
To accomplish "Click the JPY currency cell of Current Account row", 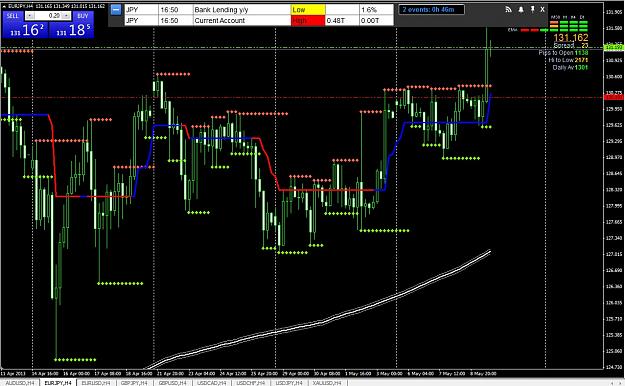I will [142, 20].
